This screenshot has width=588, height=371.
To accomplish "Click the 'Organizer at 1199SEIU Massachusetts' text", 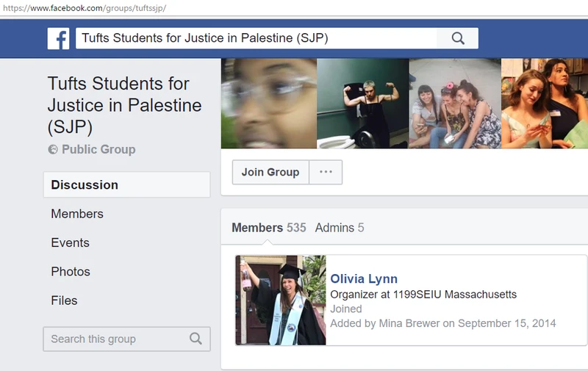I will pos(423,295).
